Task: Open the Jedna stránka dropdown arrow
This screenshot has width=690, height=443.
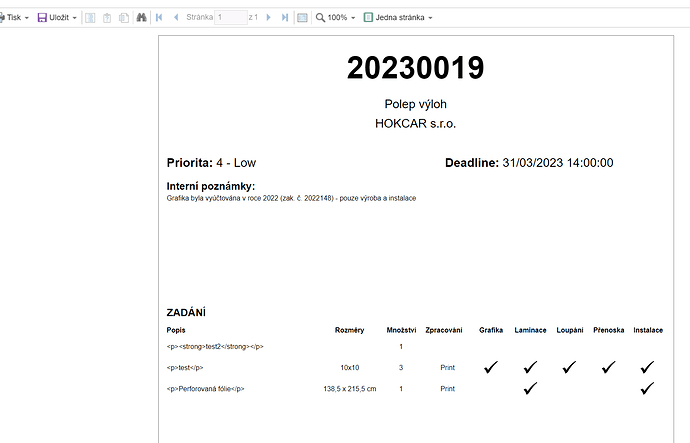Action: [430, 18]
